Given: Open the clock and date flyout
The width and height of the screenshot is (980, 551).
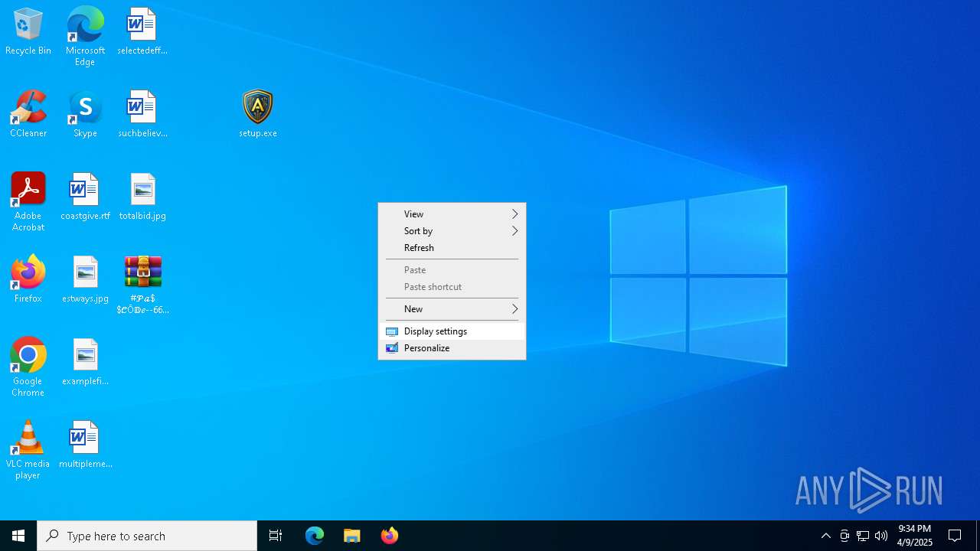Looking at the screenshot, I should click(x=915, y=536).
